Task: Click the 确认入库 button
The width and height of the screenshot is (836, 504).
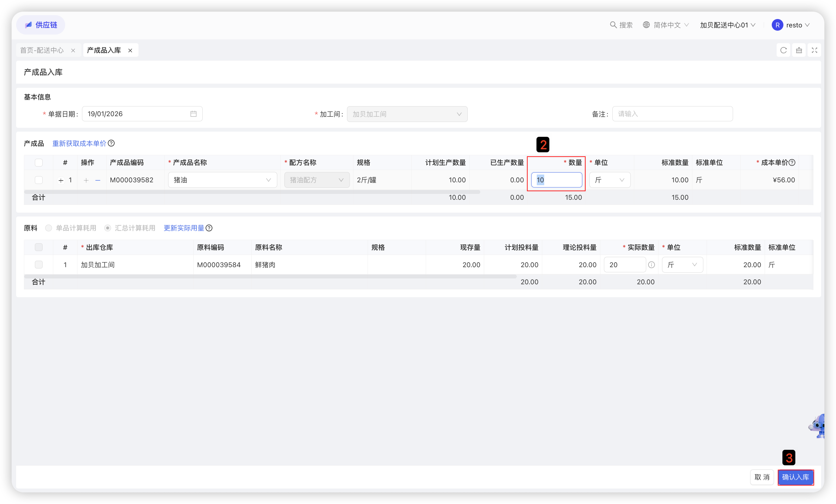Action: coord(795,477)
